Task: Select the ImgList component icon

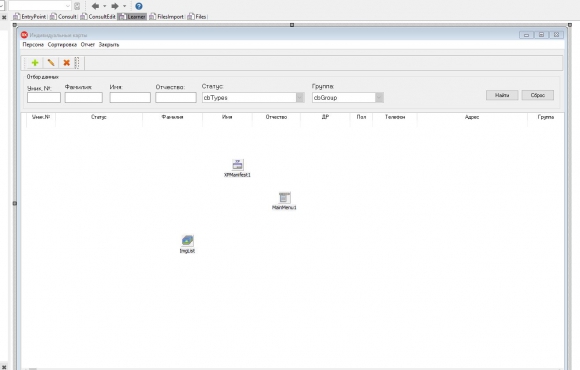Action: pyautogui.click(x=188, y=241)
